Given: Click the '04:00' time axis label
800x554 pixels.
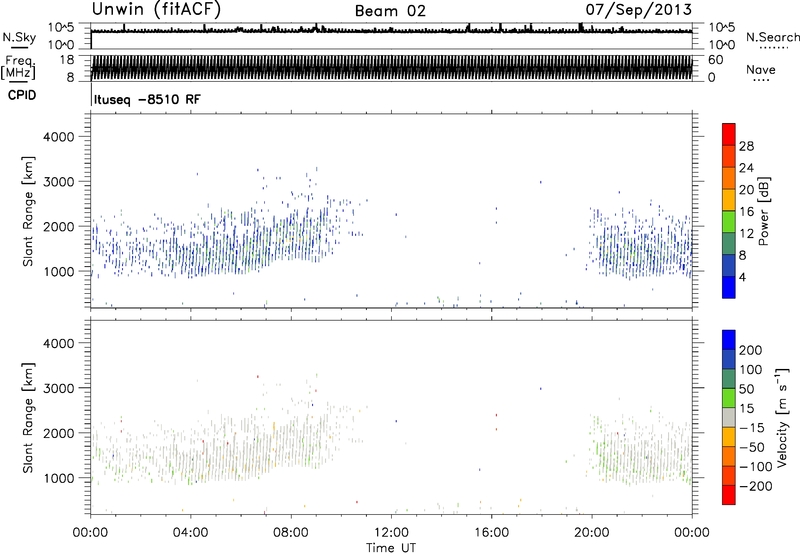Looking at the screenshot, I should tap(191, 533).
